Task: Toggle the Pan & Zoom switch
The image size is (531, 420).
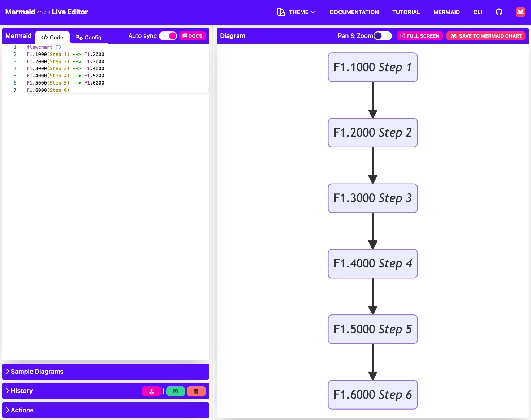Action: [x=383, y=36]
